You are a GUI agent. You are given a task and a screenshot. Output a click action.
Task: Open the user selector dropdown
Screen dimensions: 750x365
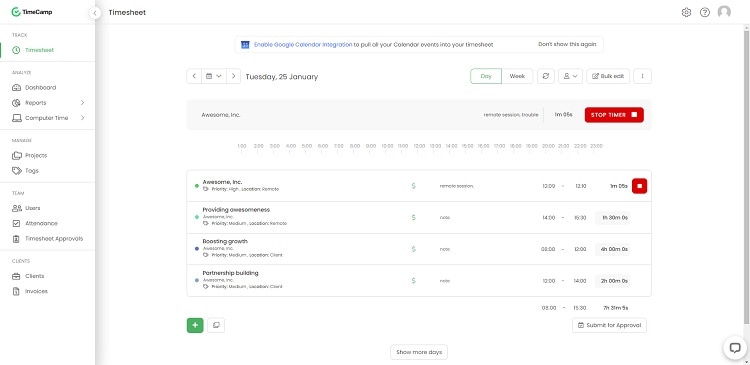571,76
